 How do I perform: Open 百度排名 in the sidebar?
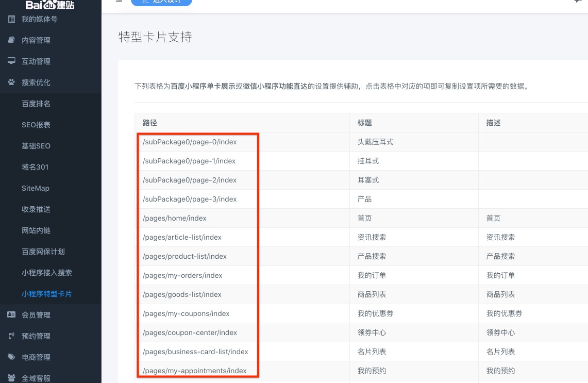[36, 104]
